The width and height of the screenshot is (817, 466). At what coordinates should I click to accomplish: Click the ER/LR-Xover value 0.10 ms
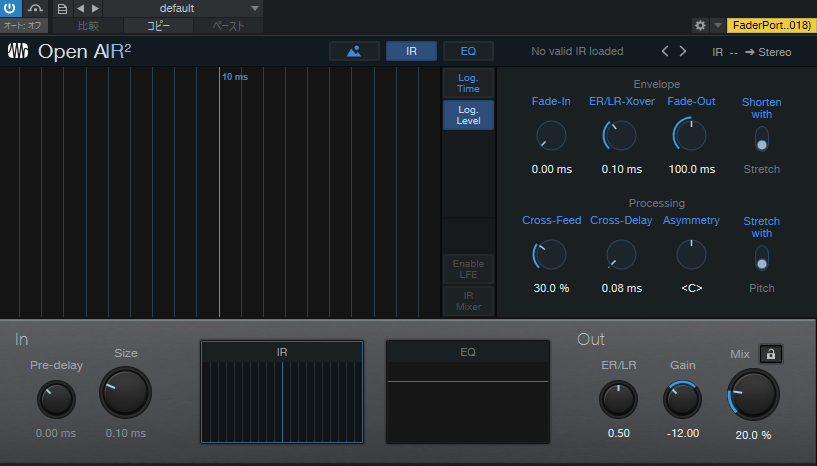[x=622, y=169]
